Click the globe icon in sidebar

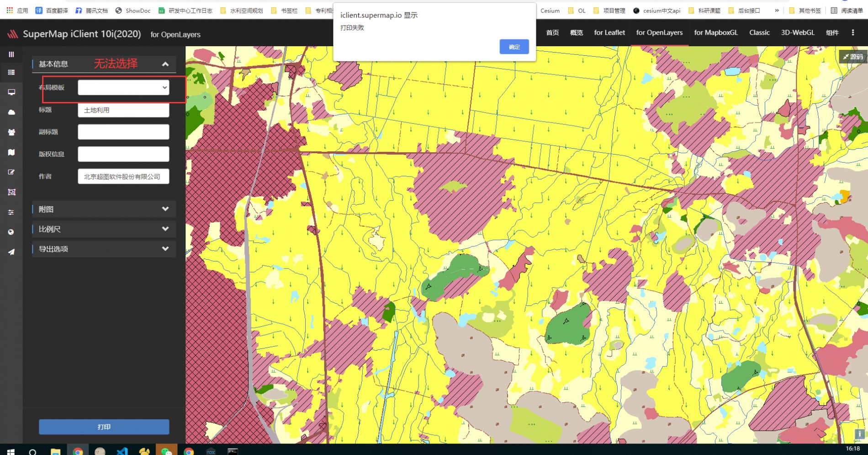point(11,232)
